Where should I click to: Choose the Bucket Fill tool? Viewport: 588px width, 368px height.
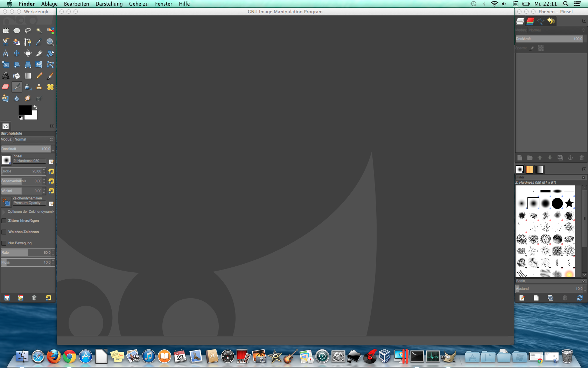coord(16,76)
